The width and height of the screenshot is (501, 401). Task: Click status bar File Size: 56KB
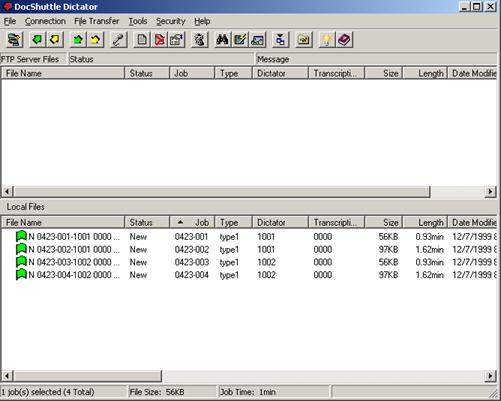[x=157, y=392]
